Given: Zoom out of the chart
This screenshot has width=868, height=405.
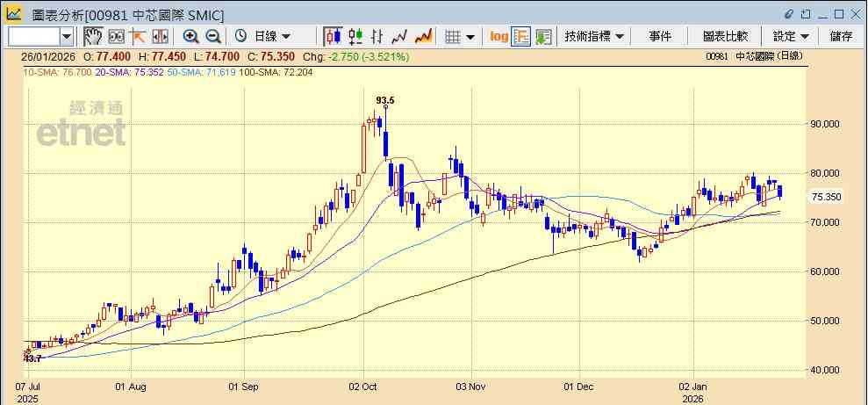Looking at the screenshot, I should tap(213, 37).
